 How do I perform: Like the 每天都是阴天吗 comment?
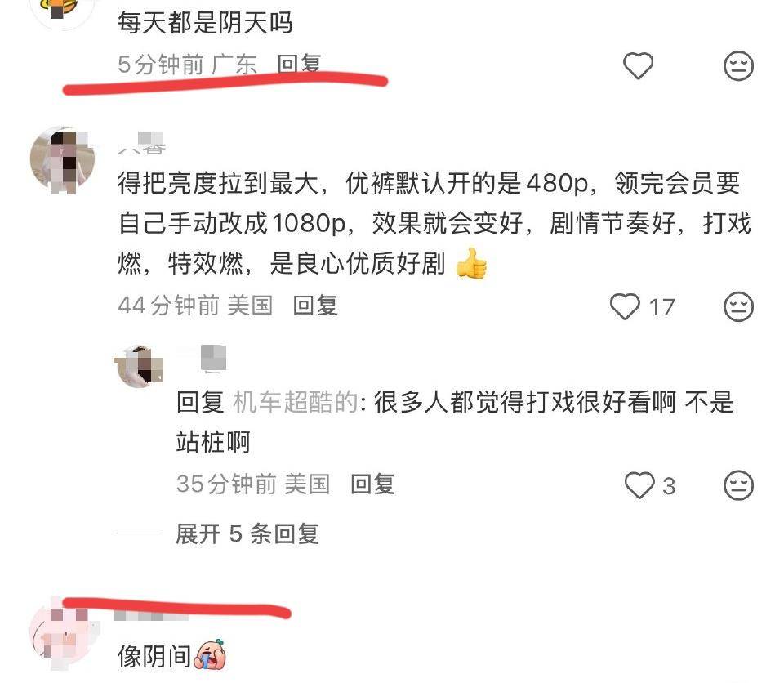[x=638, y=65]
